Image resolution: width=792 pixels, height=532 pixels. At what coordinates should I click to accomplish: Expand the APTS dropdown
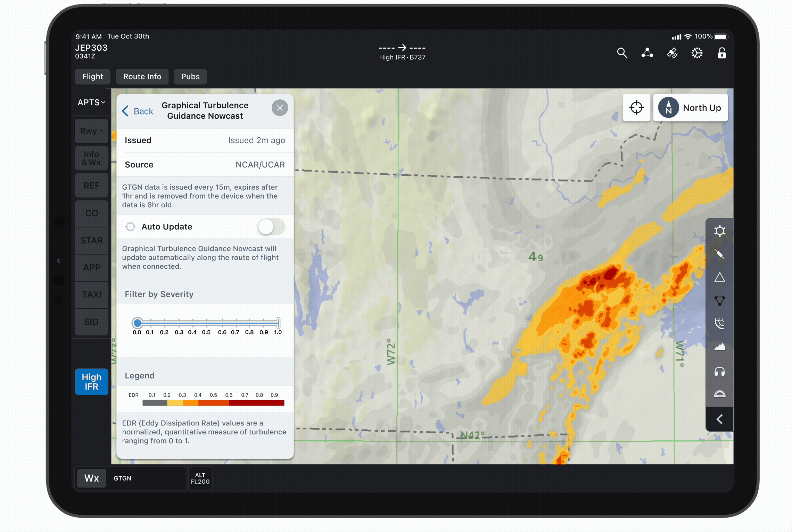tap(91, 102)
